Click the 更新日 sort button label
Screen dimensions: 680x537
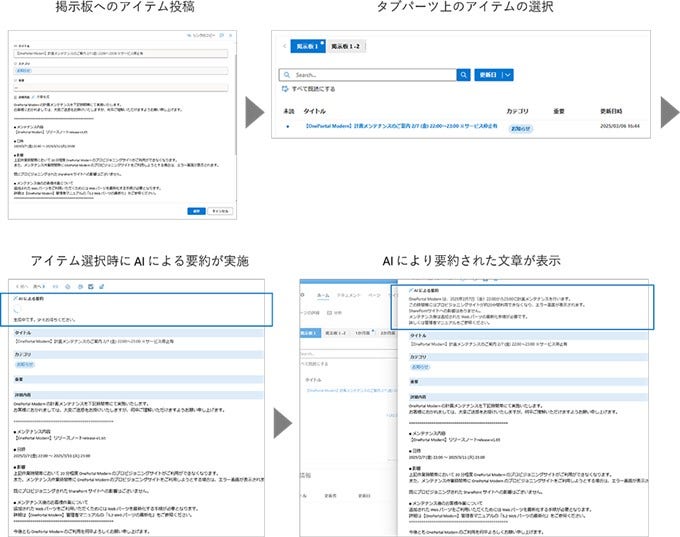coord(488,75)
